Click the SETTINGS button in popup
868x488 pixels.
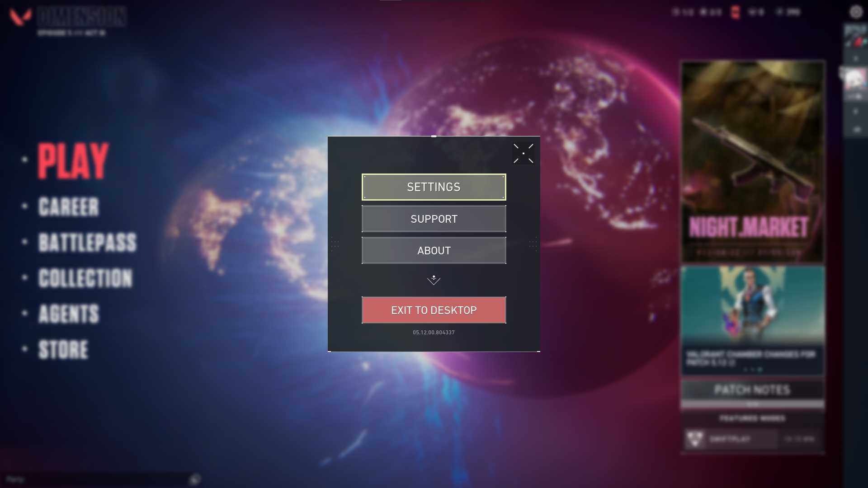point(434,187)
